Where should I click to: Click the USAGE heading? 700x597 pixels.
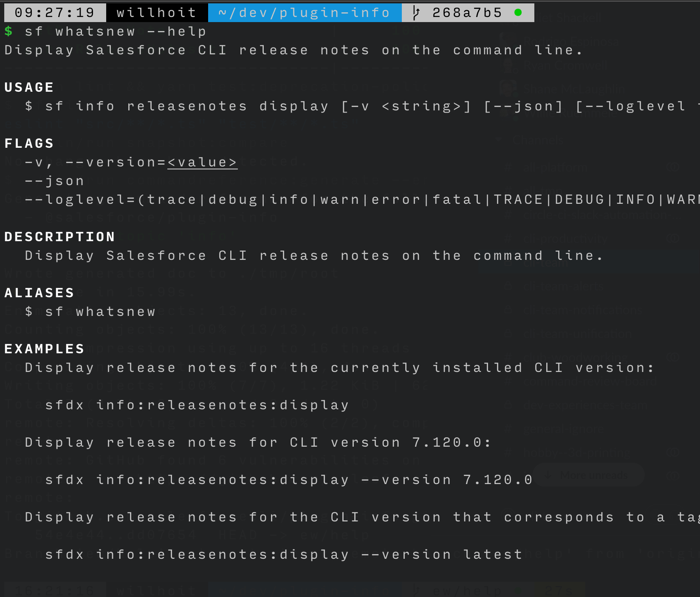(29, 87)
